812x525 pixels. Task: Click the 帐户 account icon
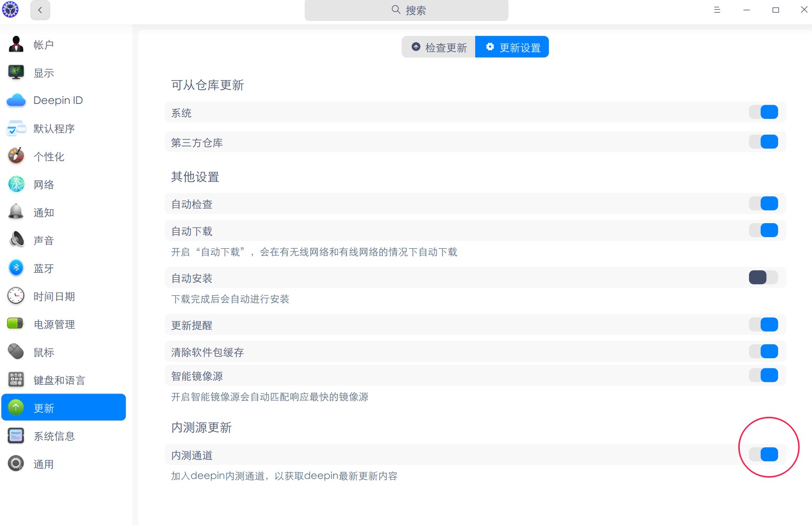[x=16, y=44]
